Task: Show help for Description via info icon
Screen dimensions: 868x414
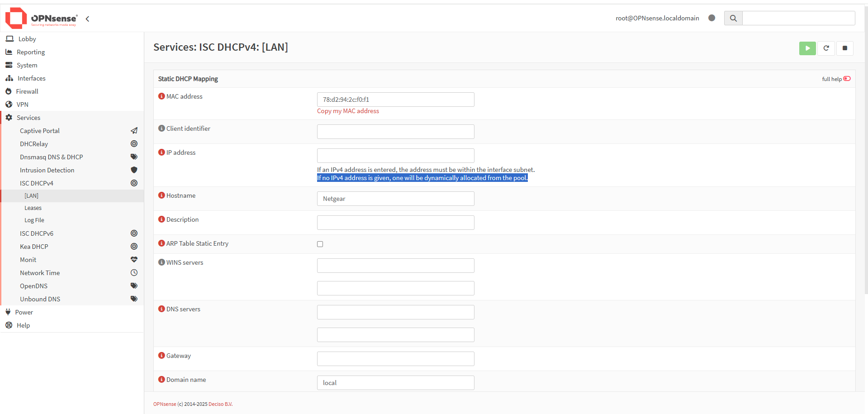Action: (161, 219)
